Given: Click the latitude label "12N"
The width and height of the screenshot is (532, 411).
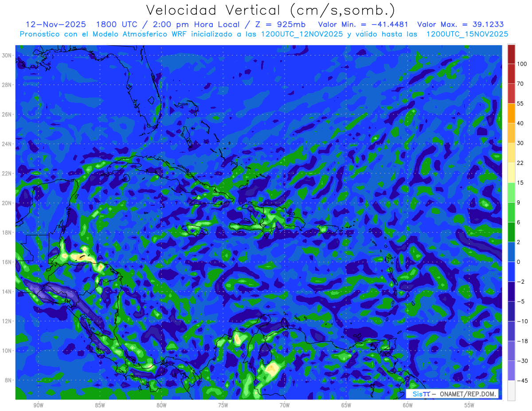Looking at the screenshot, I should point(8,321).
